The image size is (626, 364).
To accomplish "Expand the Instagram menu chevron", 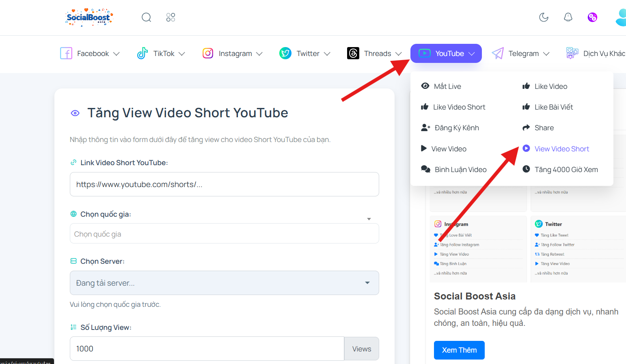I will (259, 54).
